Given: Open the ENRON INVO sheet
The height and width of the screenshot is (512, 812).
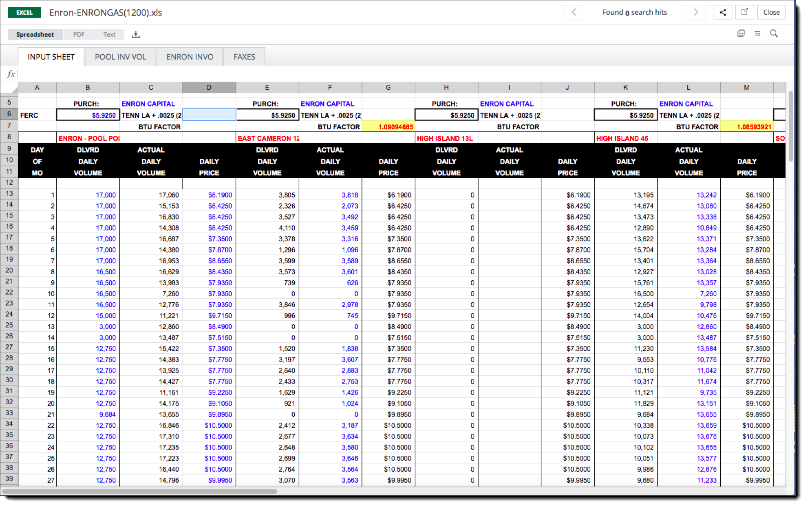Looking at the screenshot, I should click(x=190, y=57).
